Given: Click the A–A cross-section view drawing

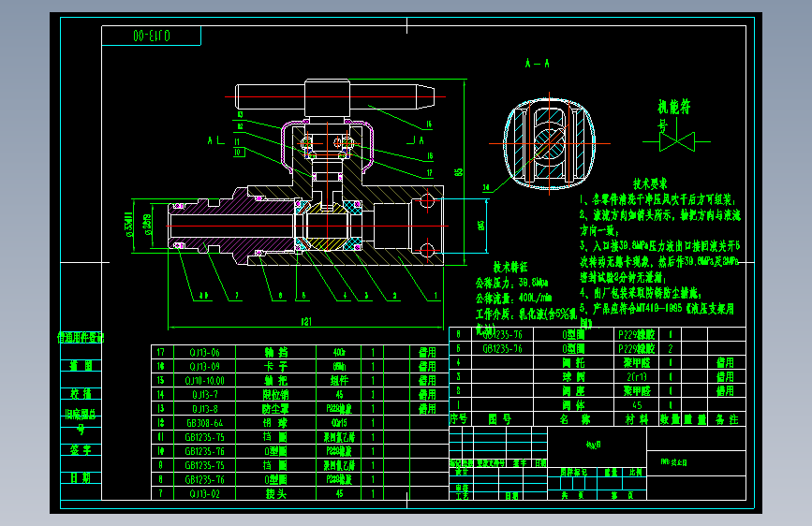Looking at the screenshot, I should [550, 142].
